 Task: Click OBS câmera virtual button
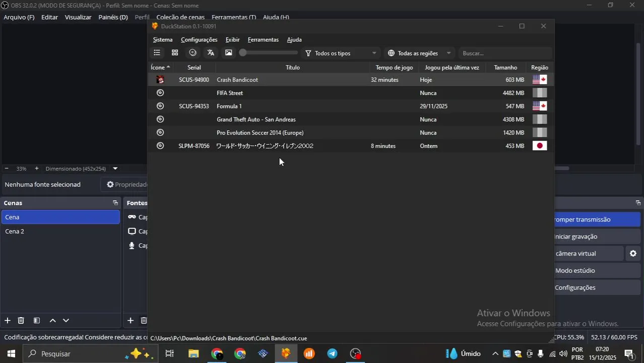[x=589, y=254]
